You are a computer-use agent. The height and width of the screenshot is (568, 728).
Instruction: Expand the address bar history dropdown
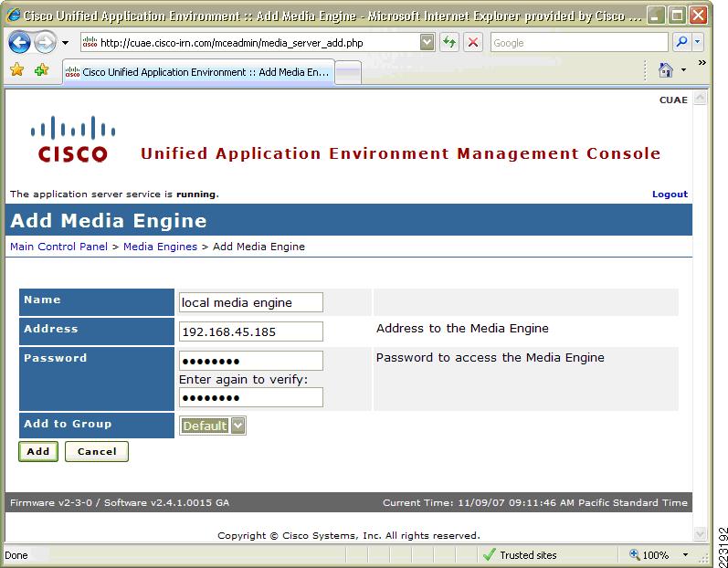pyautogui.click(x=427, y=43)
